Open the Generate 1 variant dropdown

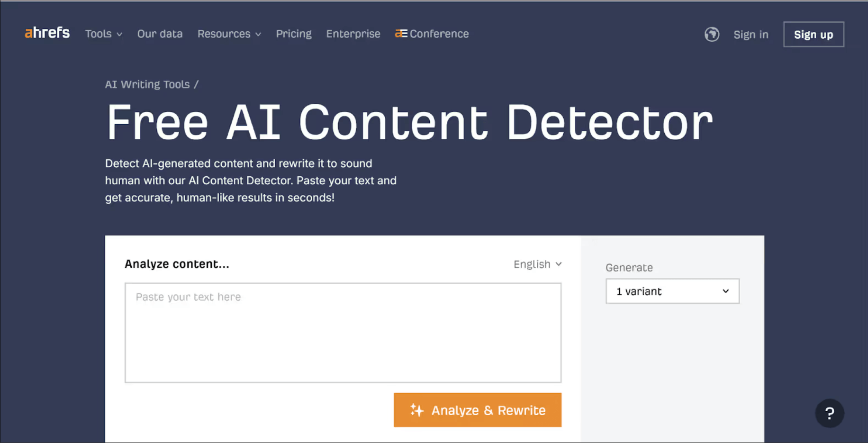click(672, 291)
